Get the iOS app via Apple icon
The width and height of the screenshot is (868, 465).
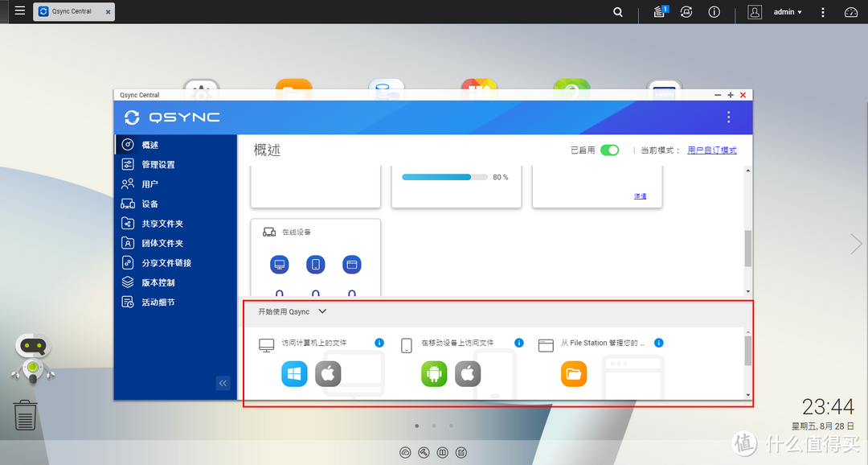(x=468, y=374)
